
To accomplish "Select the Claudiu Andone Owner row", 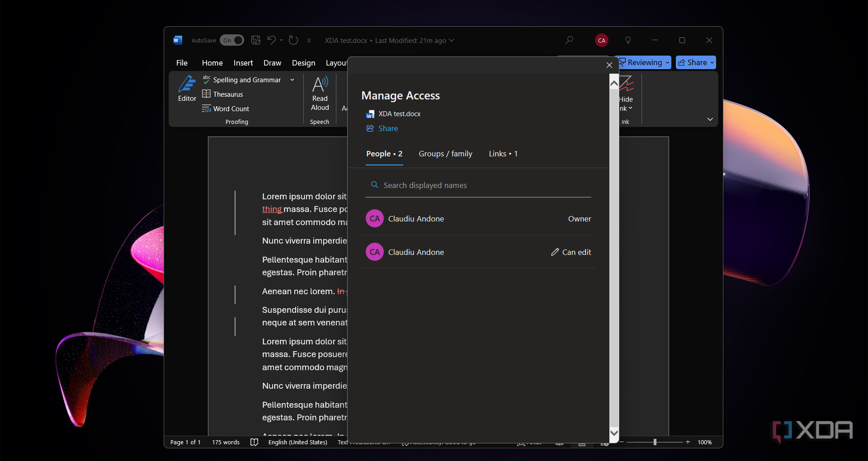I will [x=478, y=219].
